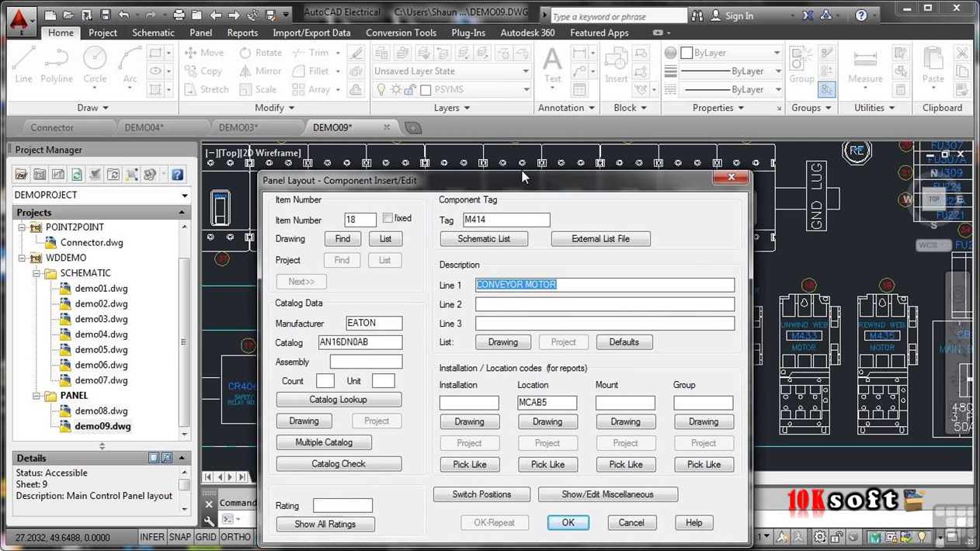Select the Arc tool
The height and width of the screenshot is (551, 980).
click(130, 65)
